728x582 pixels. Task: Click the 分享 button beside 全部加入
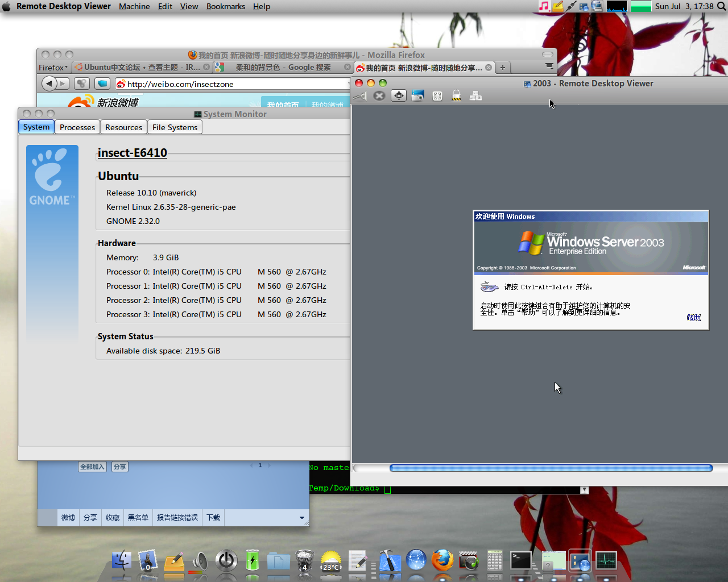[119, 467]
